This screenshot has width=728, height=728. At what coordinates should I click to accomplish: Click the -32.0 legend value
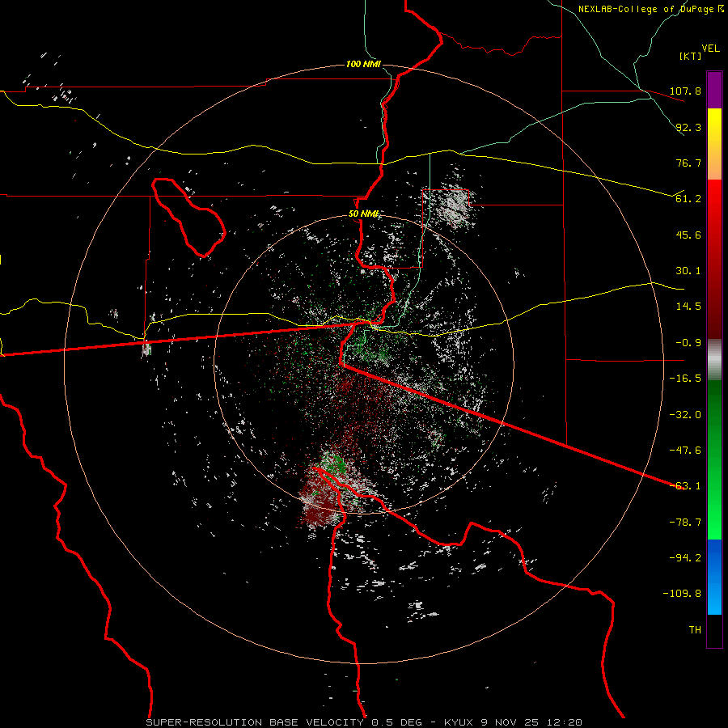[685, 415]
